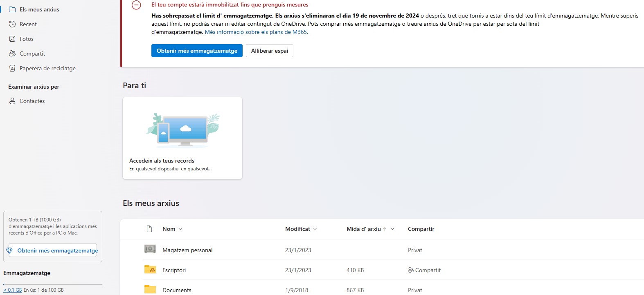The width and height of the screenshot is (644, 295).
Task: Click the < 0.1 GB storage link
Action: click(x=13, y=290)
